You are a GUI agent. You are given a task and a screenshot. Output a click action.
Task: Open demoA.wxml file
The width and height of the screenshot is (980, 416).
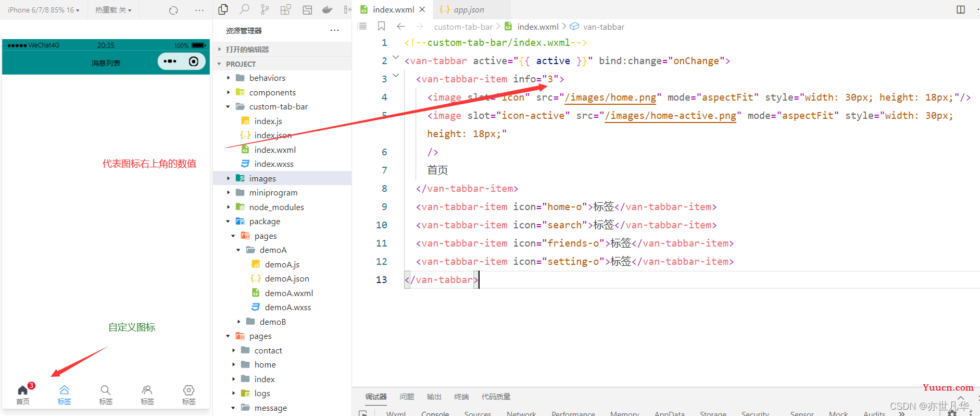(289, 293)
